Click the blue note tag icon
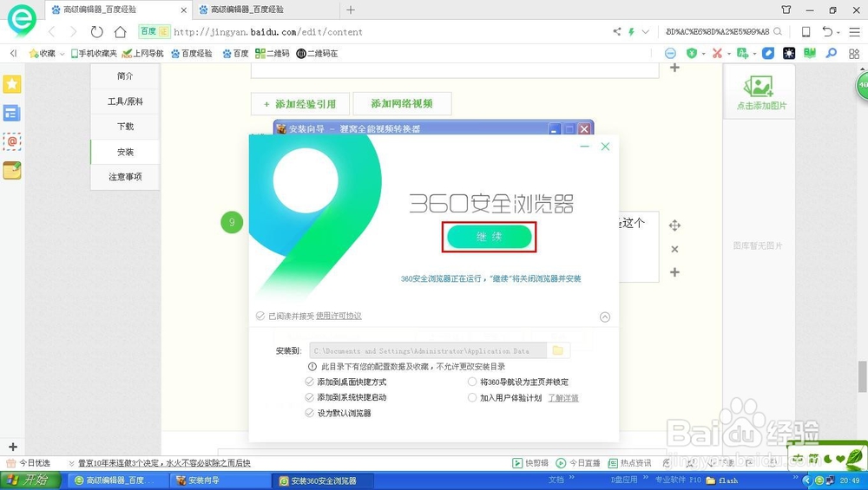 (x=768, y=53)
